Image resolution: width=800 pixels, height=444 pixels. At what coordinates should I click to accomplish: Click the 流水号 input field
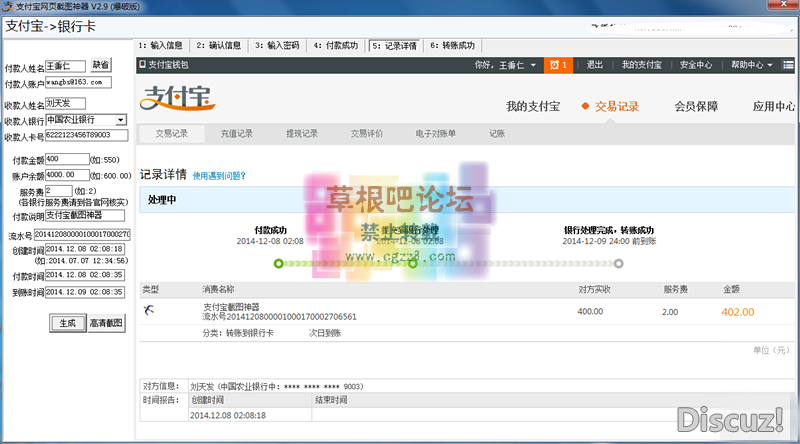(x=82, y=235)
